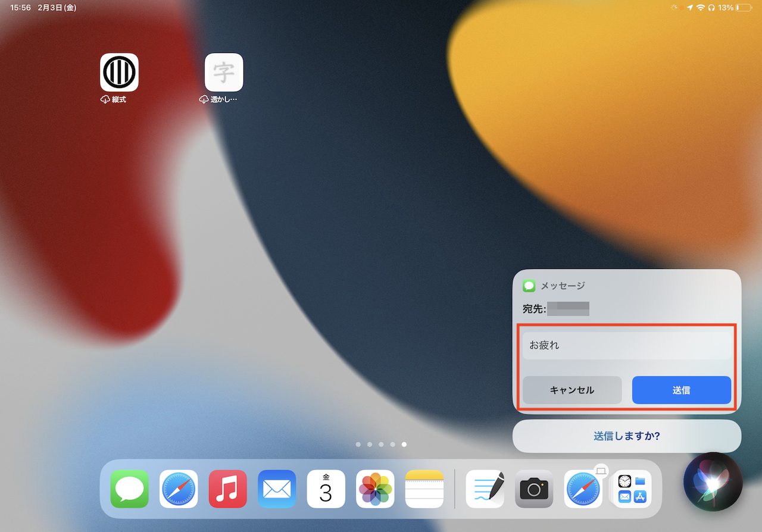Tap the 透かし app icon
Image resolution: width=762 pixels, height=532 pixels.
[224, 73]
